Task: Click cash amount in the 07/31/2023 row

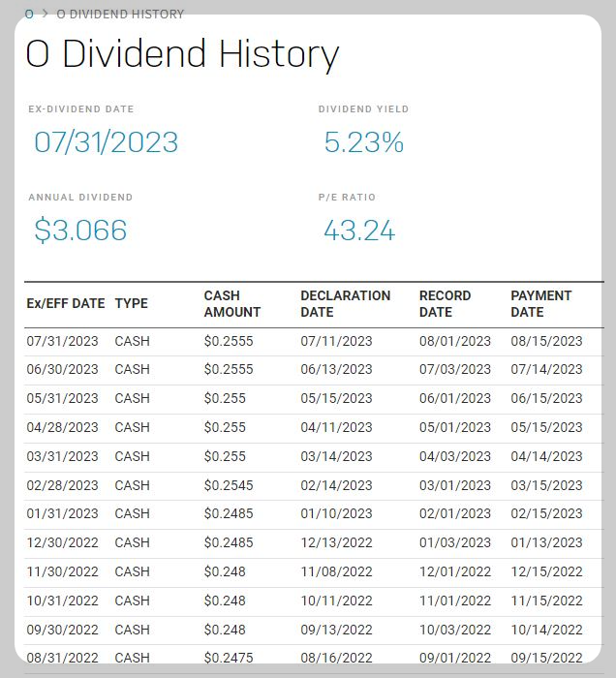Action: tap(229, 341)
